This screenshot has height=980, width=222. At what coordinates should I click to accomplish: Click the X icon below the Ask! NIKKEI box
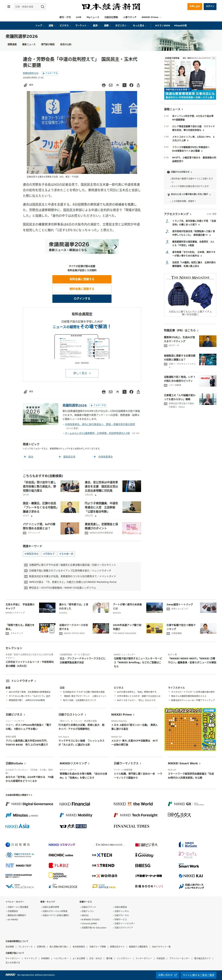pyautogui.click(x=124, y=391)
